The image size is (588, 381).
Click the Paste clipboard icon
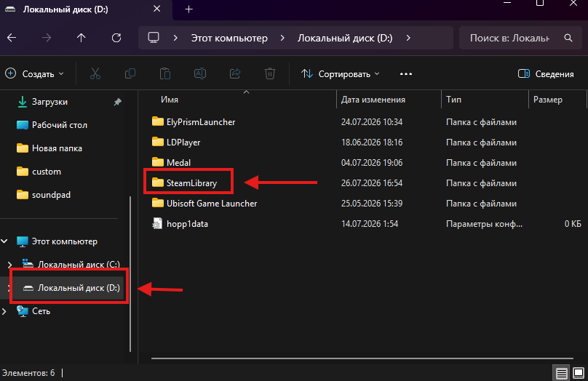(165, 74)
